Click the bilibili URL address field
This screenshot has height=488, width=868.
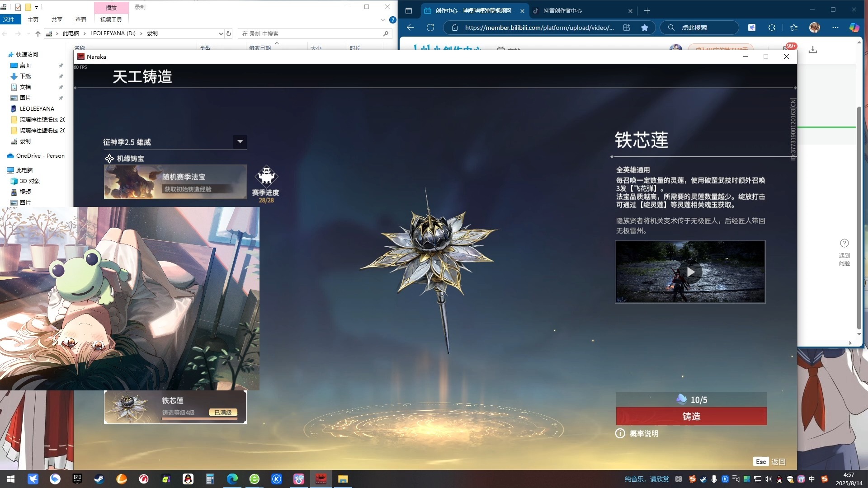tap(539, 28)
